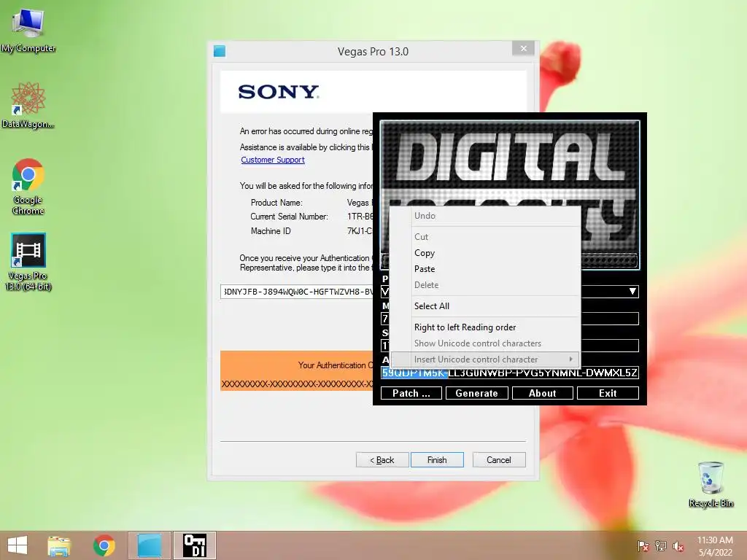Click the Patch ... button
The image size is (747, 560).
tap(411, 393)
